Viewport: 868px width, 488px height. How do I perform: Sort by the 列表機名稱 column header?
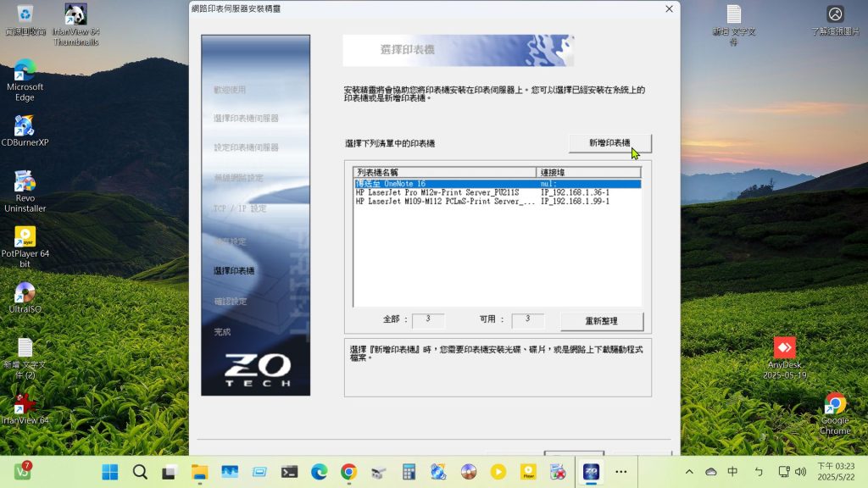444,173
